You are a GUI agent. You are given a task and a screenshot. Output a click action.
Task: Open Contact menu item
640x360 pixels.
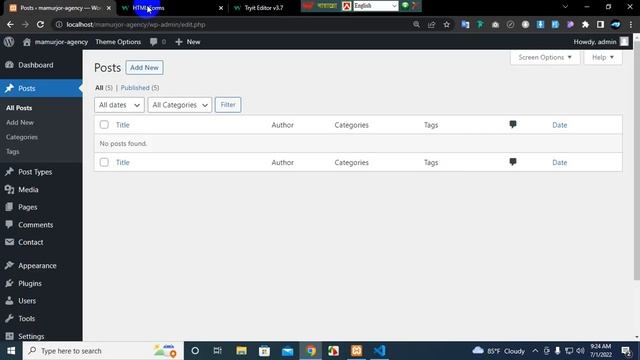pyautogui.click(x=41, y=242)
